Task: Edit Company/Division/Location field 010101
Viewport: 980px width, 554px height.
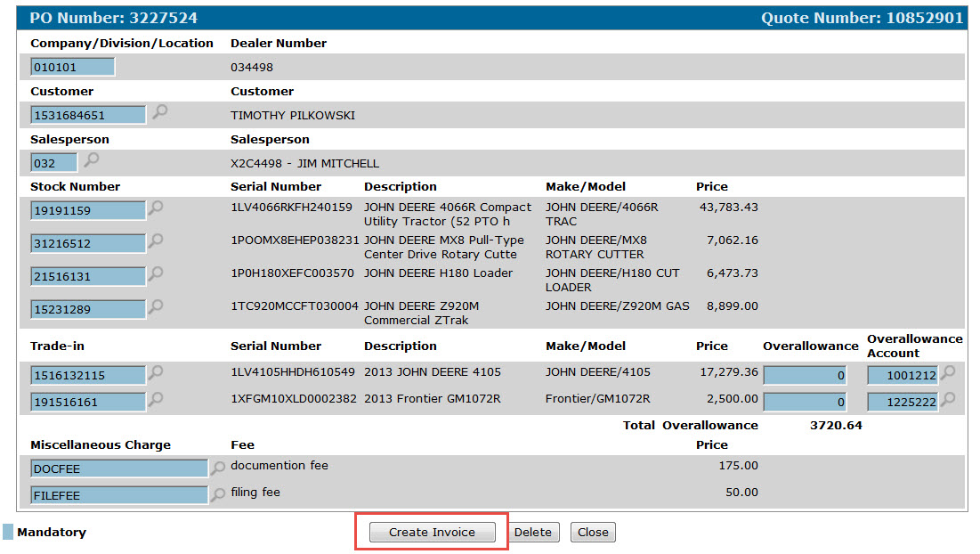Action: click(x=72, y=67)
